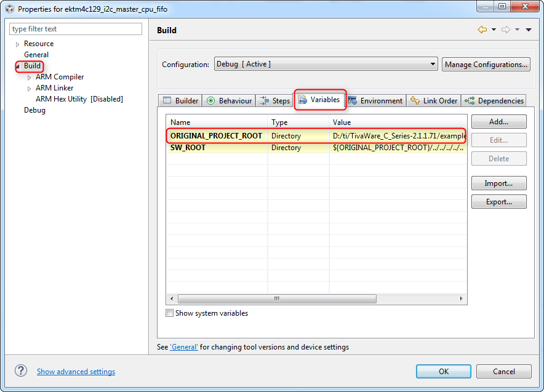The height and width of the screenshot is (392, 544).
Task: Click the Type column header
Action: coord(298,122)
